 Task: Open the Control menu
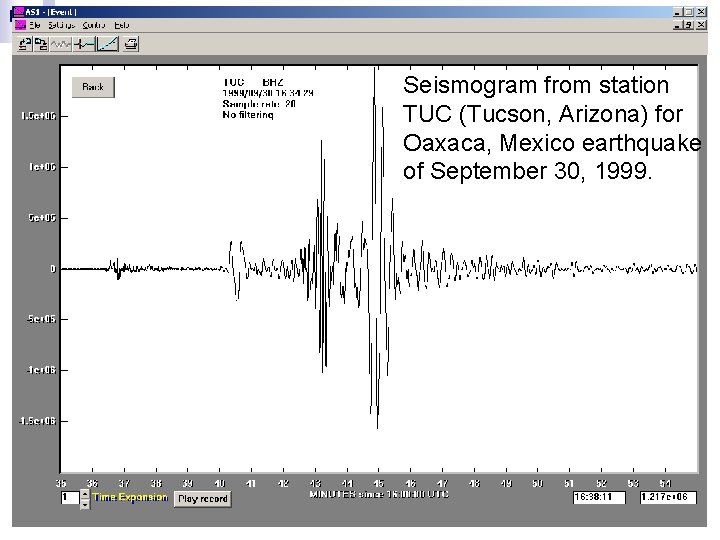94,25
